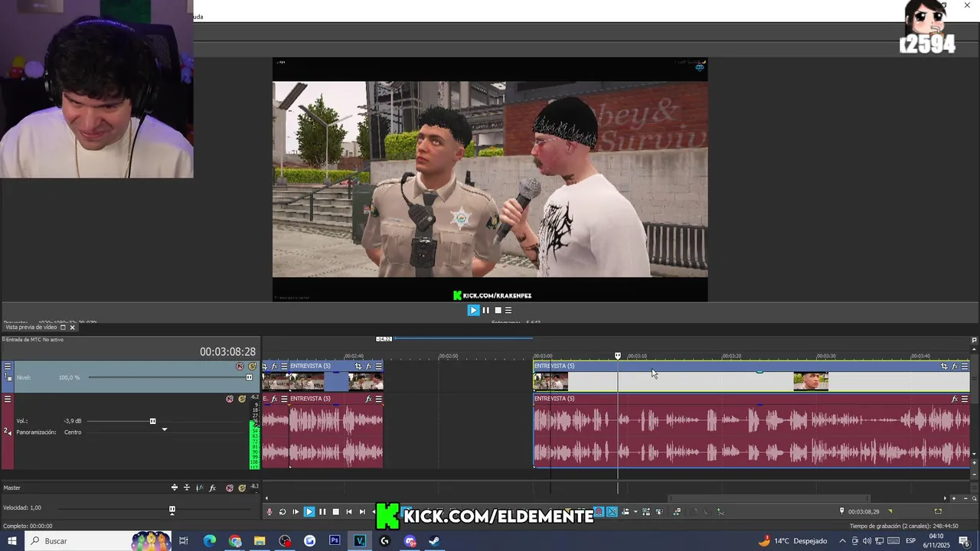Go to project end in timeline transport
980x551 pixels.
coord(362,511)
